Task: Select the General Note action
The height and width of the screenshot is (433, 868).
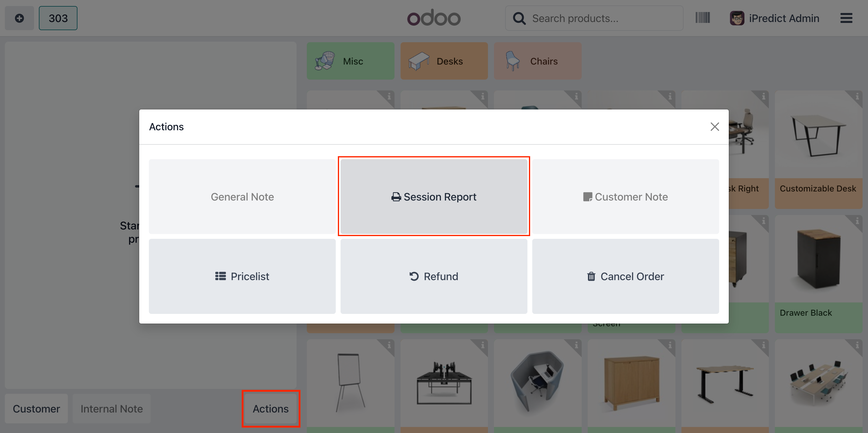Action: [x=242, y=197]
